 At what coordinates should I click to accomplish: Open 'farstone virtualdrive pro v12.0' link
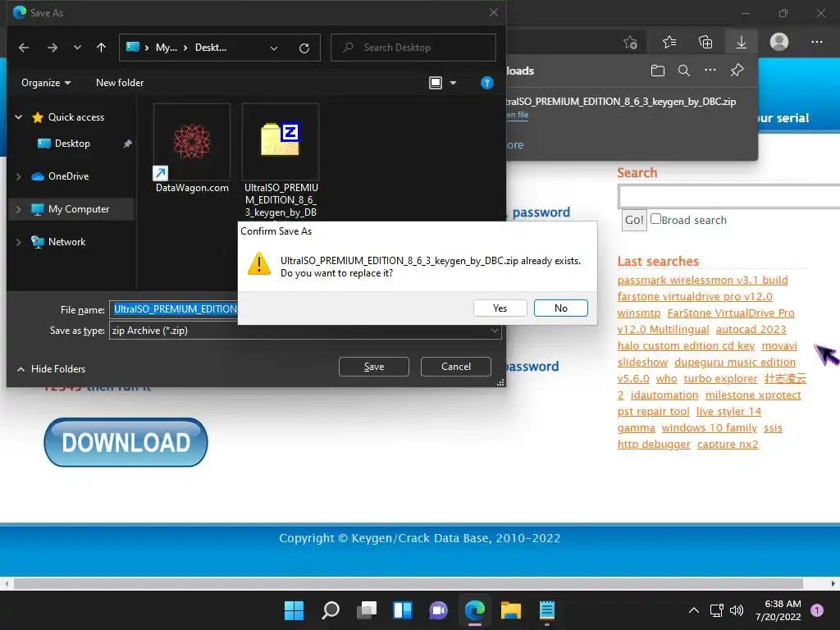(695, 297)
